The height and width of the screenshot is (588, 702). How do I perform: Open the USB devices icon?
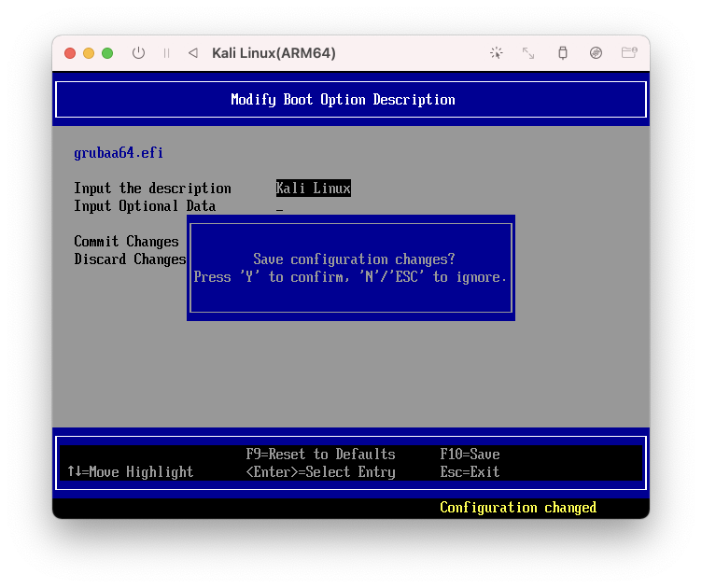pyautogui.click(x=563, y=53)
